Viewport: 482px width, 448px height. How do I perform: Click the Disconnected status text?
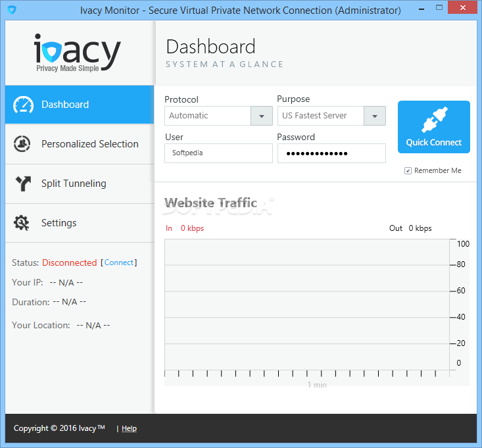[70, 262]
